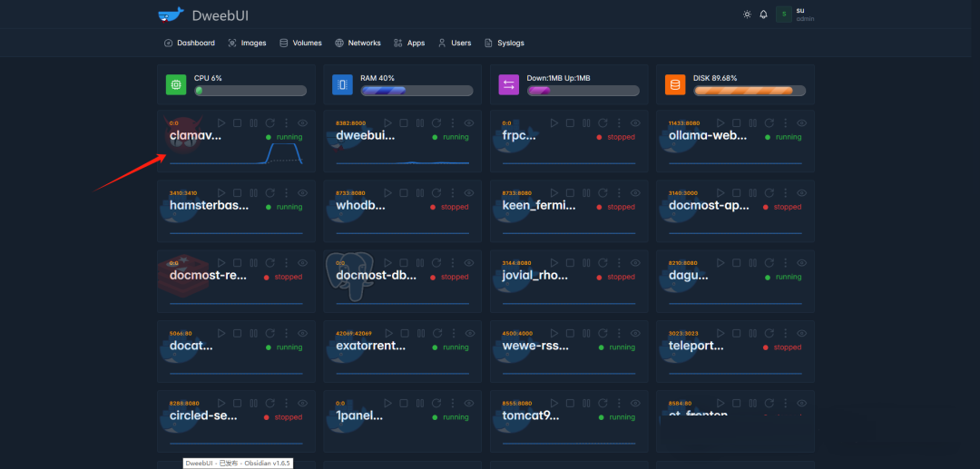Open the Images tab
Viewport: 980px width, 469px height.
pyautogui.click(x=247, y=43)
